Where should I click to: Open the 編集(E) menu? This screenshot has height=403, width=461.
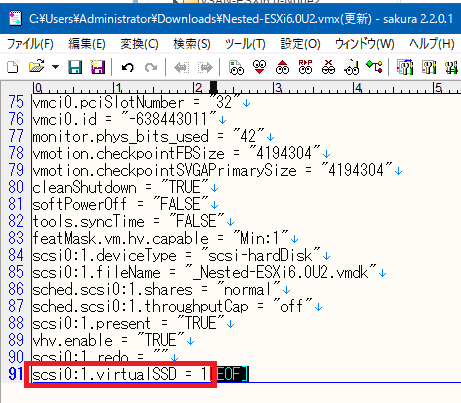tap(87, 44)
